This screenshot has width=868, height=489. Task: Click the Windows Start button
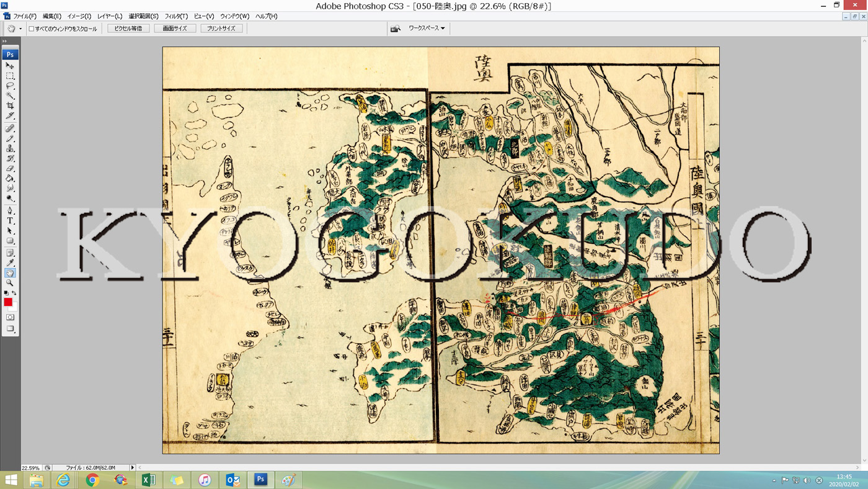point(11,480)
